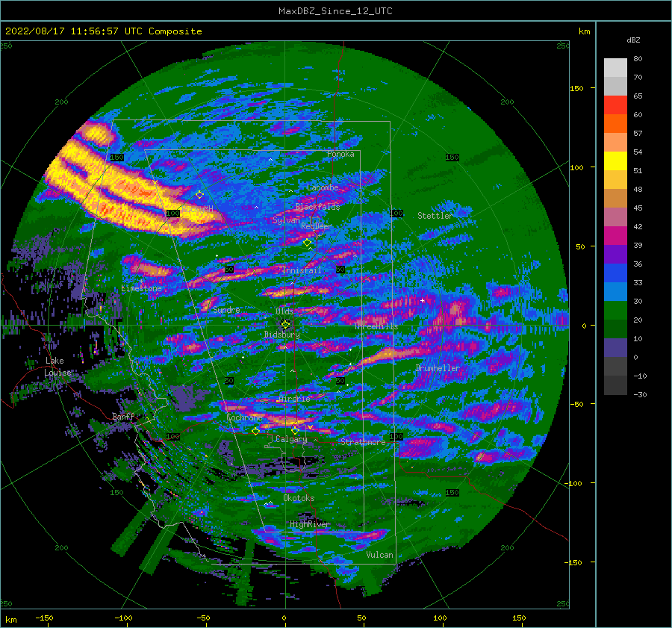Screen dimensions: 672x628
Task: Click the white plus marker northeast of ThreeHills
Action: pos(423,300)
